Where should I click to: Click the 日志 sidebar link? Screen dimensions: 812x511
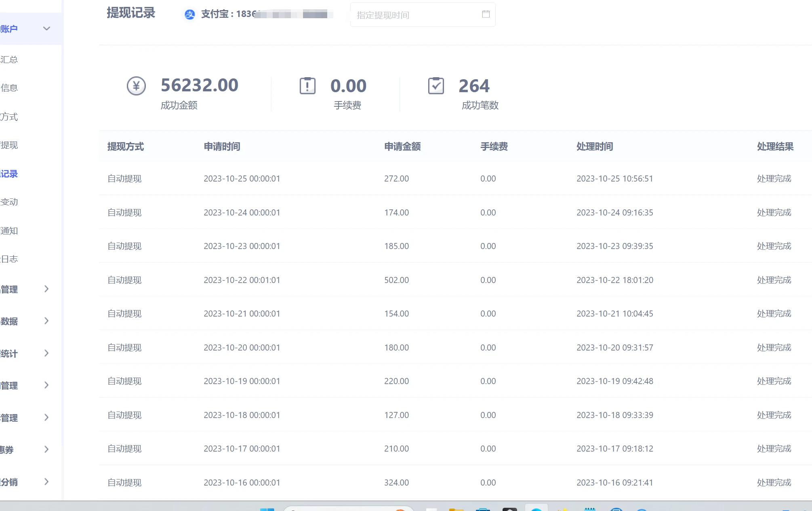(10, 259)
